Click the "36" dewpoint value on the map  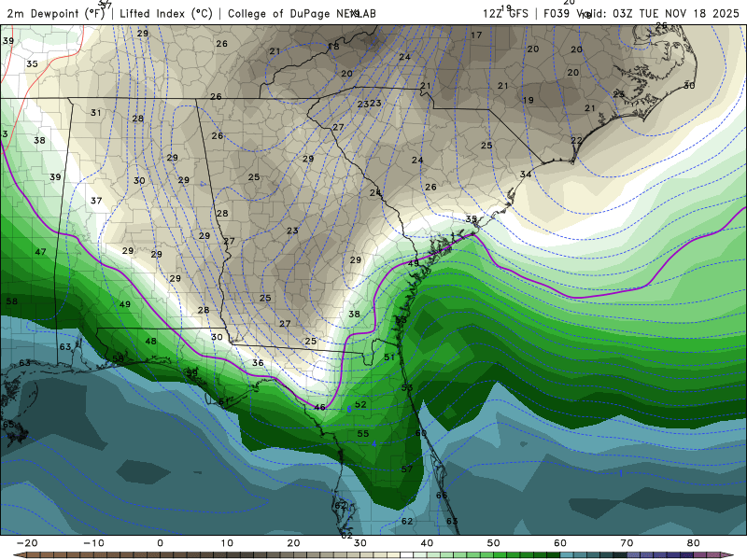(258, 363)
